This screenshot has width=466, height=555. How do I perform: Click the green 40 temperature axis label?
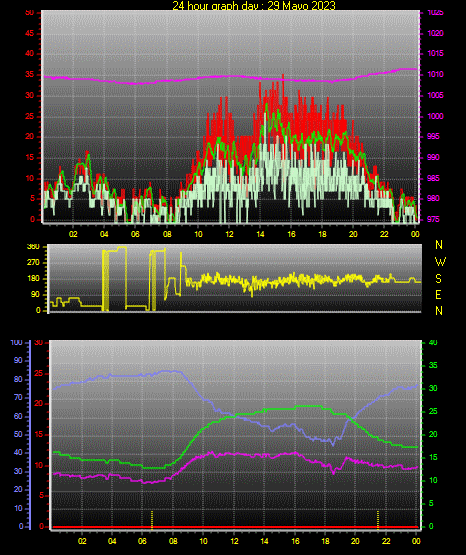click(x=433, y=342)
